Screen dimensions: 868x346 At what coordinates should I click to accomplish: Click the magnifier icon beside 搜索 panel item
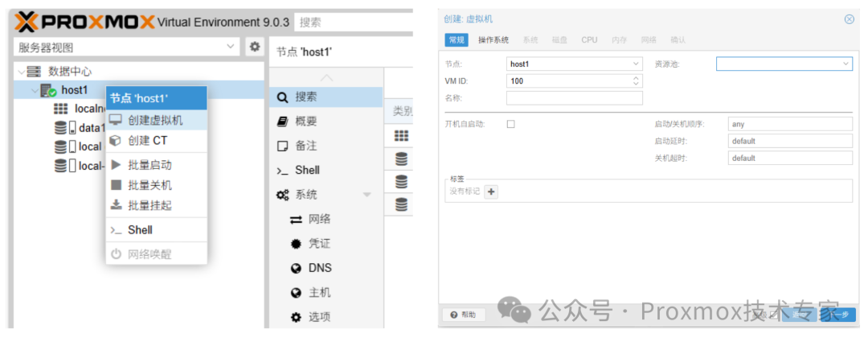[282, 97]
